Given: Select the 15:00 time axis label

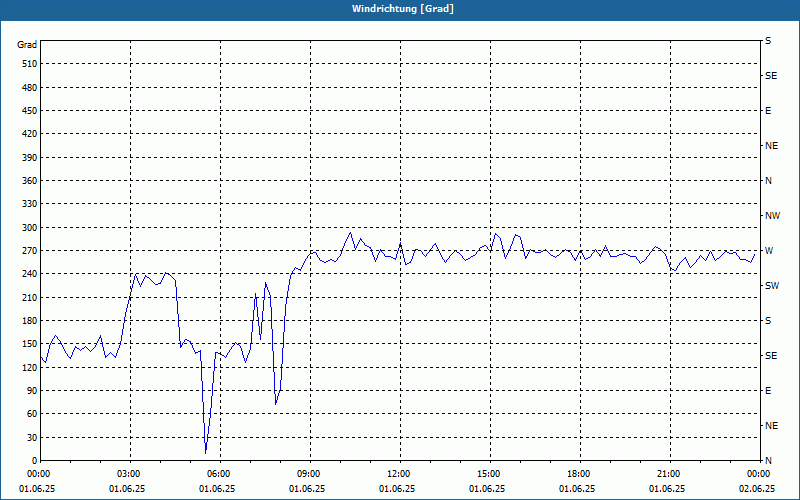Looking at the screenshot, I should pyautogui.click(x=490, y=474).
